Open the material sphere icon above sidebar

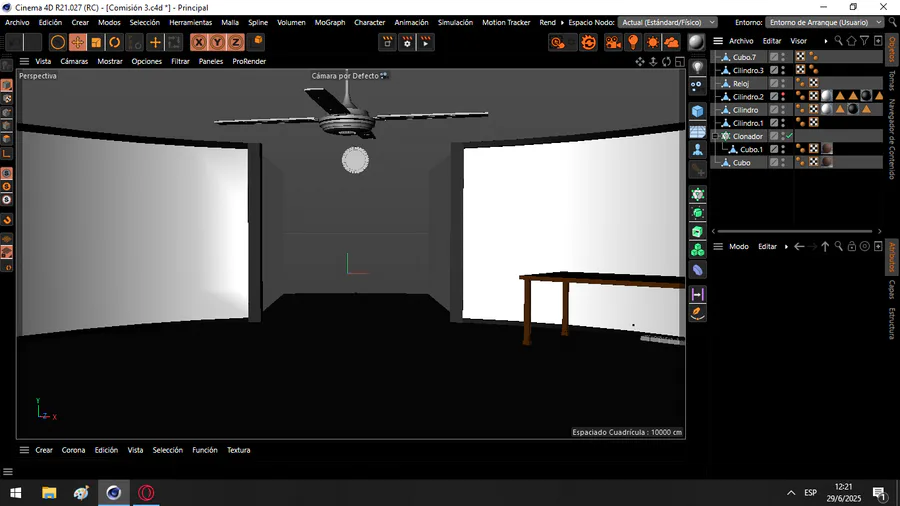point(696,42)
